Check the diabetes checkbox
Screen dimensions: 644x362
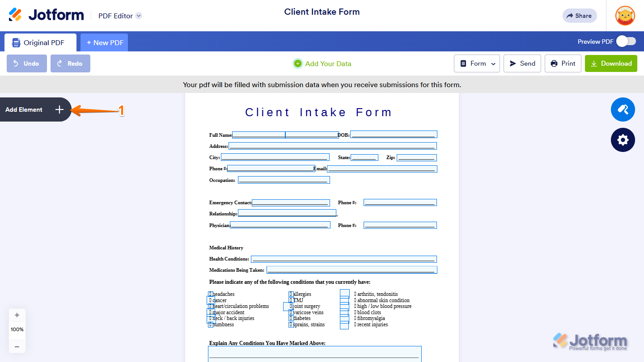click(x=291, y=318)
